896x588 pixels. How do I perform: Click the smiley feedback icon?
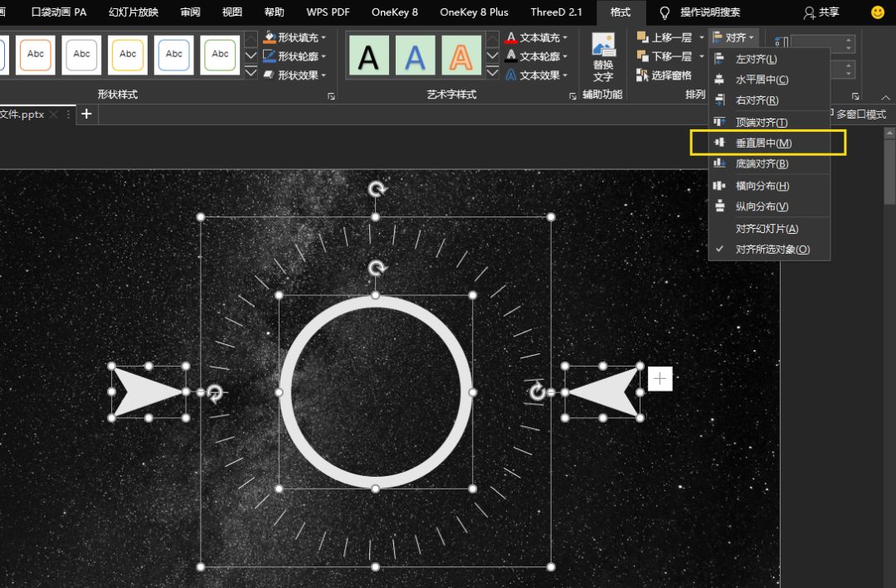[x=878, y=12]
